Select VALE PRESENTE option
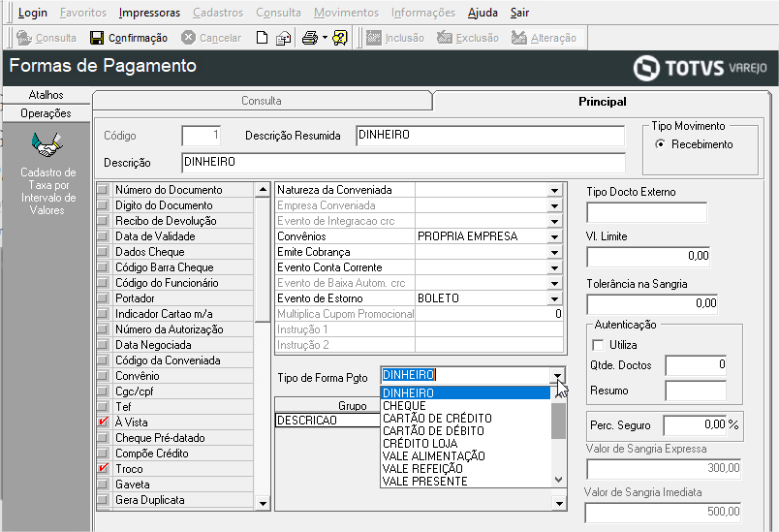 (x=466, y=481)
